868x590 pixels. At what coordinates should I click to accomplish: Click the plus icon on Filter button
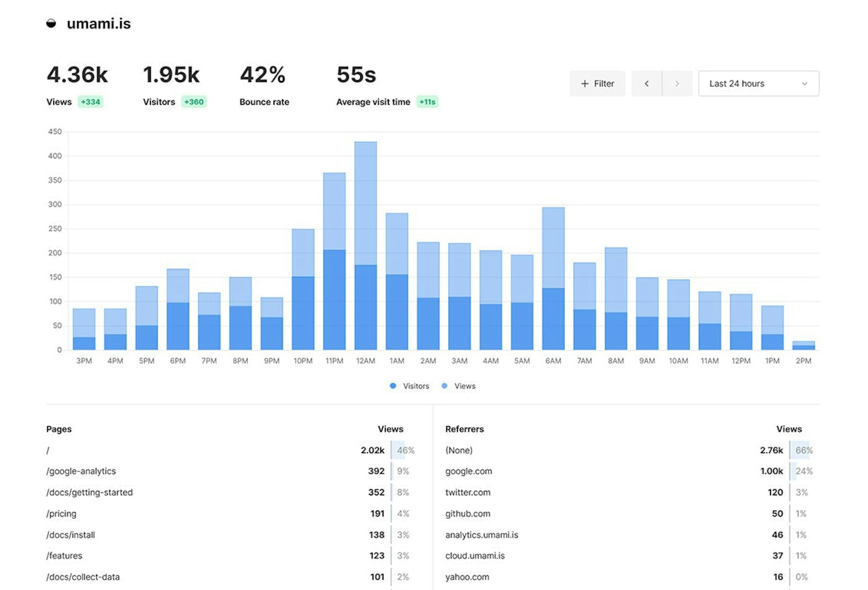(x=585, y=84)
